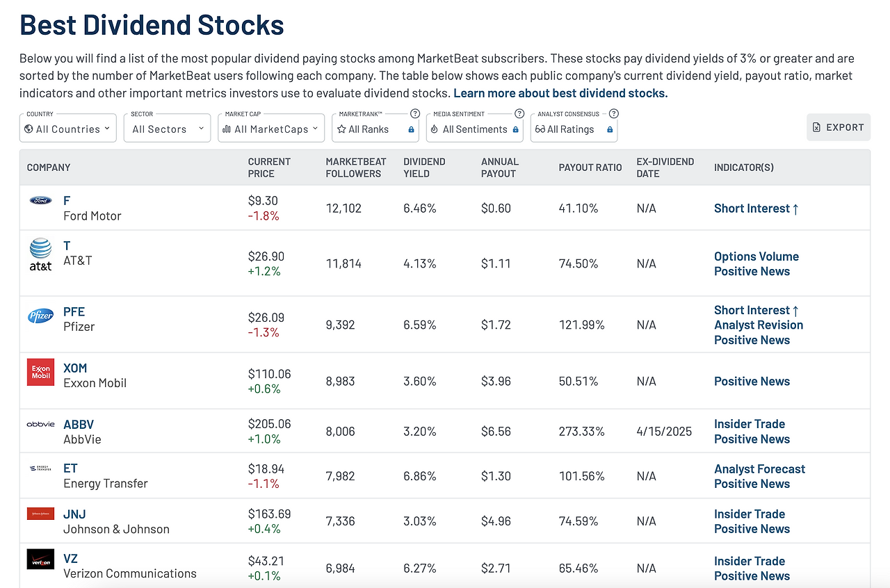Click AbbVie's Insider Trade indicator
The image size is (890, 588).
[x=750, y=424]
